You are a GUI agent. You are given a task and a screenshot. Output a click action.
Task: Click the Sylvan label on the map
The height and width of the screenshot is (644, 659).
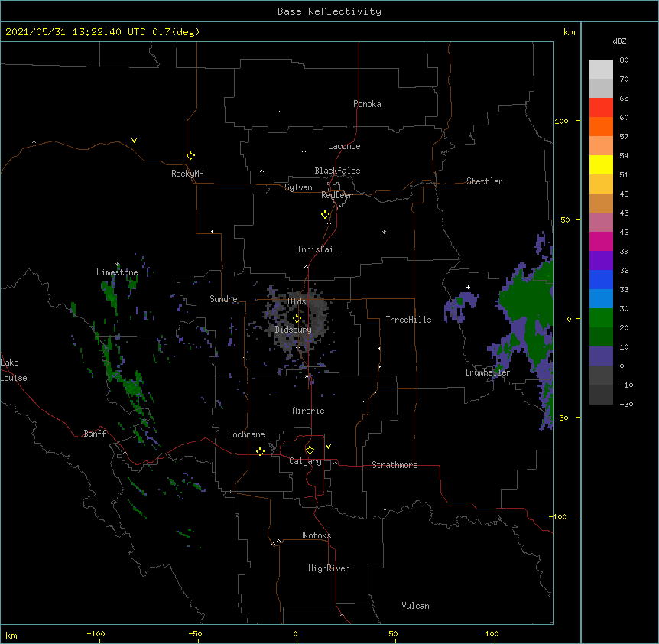tap(298, 187)
